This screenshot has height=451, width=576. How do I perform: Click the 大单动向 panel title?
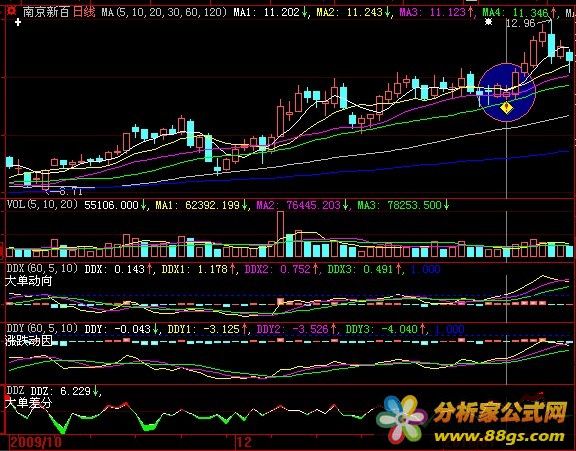click(29, 281)
